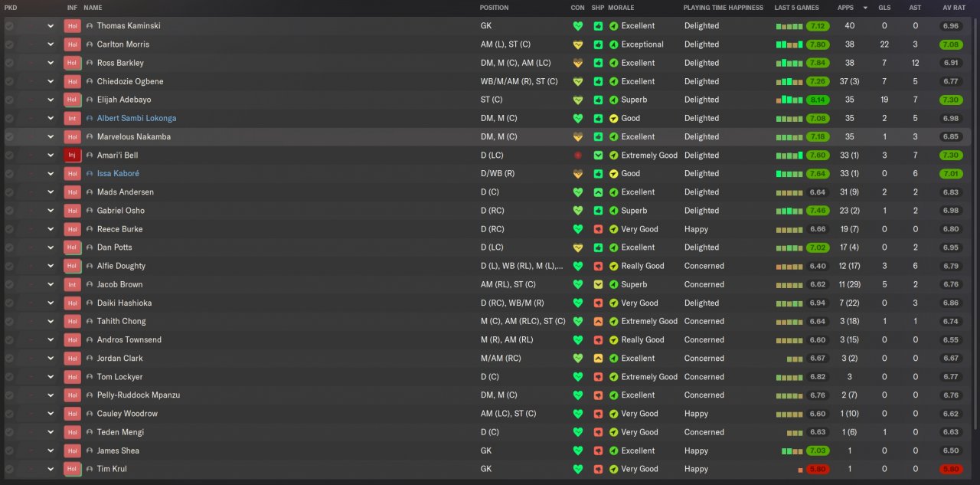This screenshot has height=485, width=980.
Task: Toggle the picked checkmark for Tim Krul
Action: point(9,469)
